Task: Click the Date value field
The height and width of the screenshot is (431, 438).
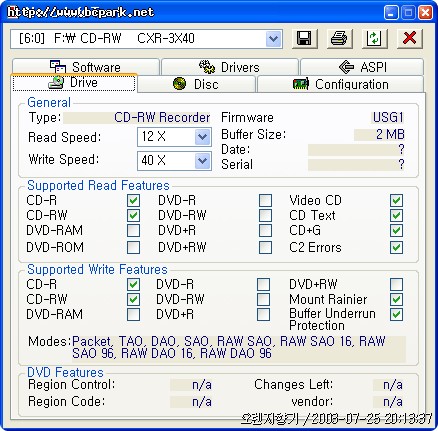Action: coord(356,150)
